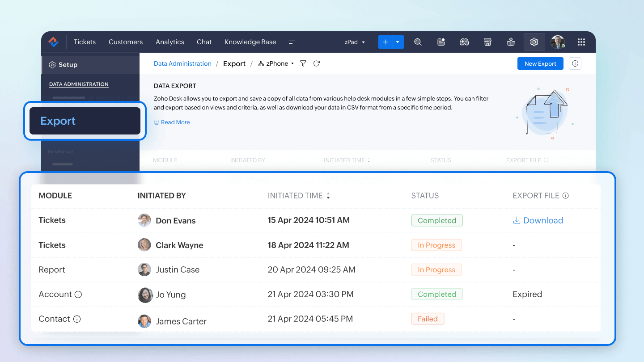Open the Knowledge Base tab
The width and height of the screenshot is (644, 362).
(x=250, y=42)
